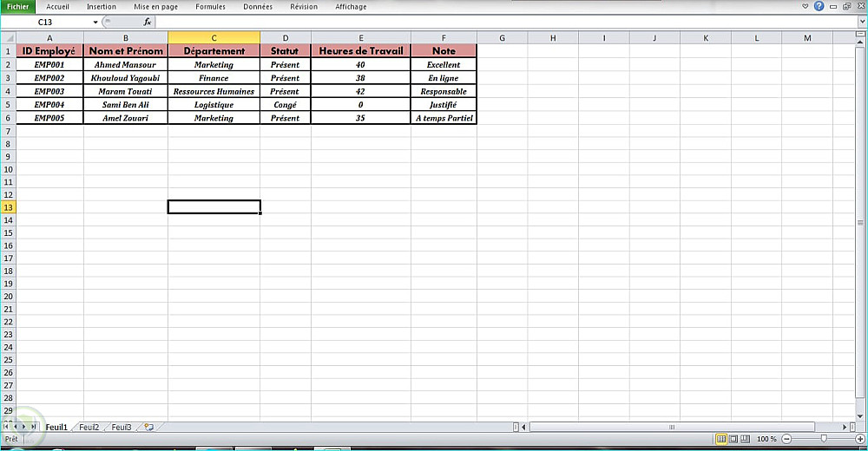Image resolution: width=868 pixels, height=451 pixels.
Task: Expand the formula bar chevron
Action: click(862, 22)
